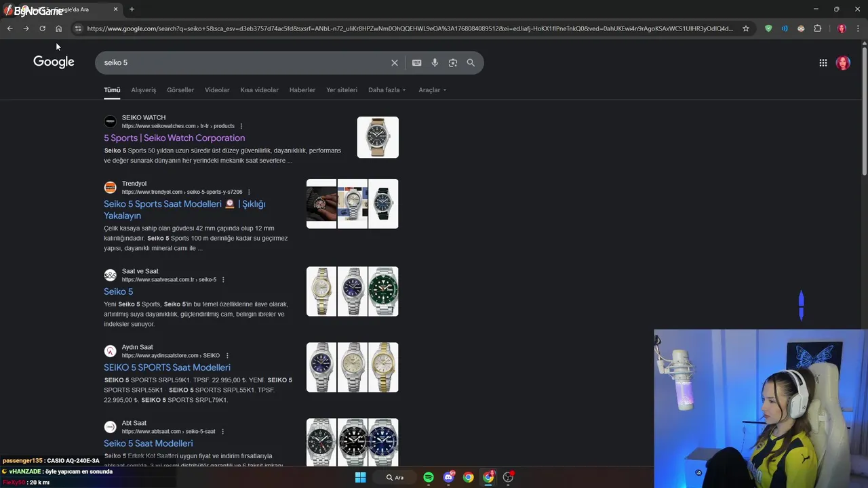The image size is (868, 488).
Task: Open the browser home page icon
Action: [58, 28]
